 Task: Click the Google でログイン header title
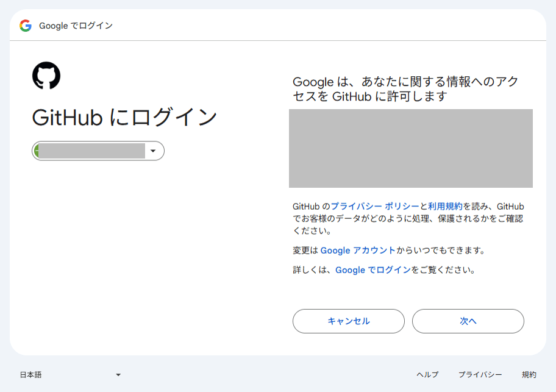click(76, 26)
